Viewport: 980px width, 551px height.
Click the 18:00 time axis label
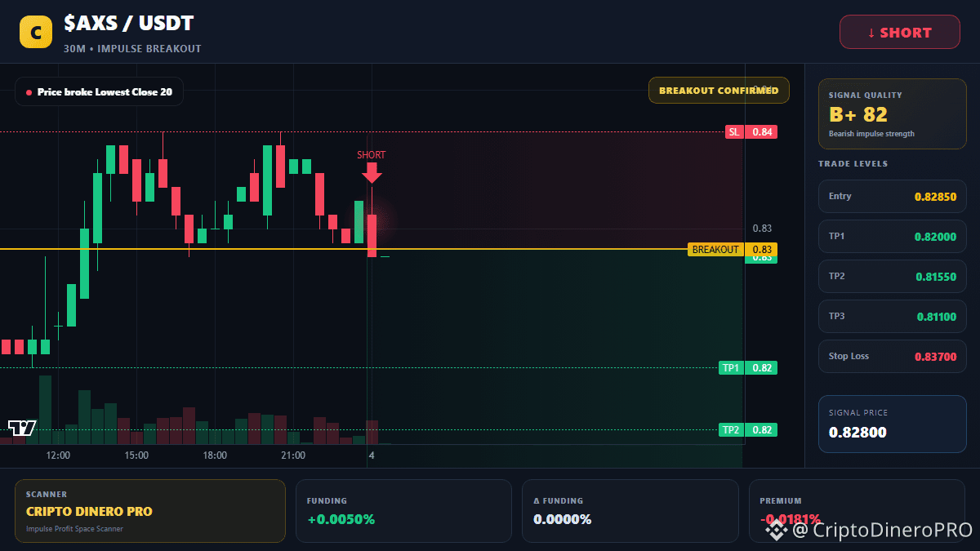pos(215,455)
